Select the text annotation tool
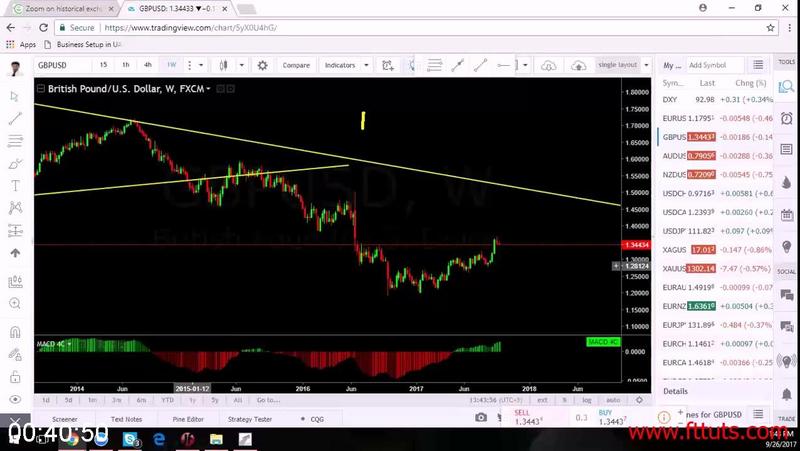Image resolution: width=800 pixels, height=451 pixels. click(x=15, y=186)
